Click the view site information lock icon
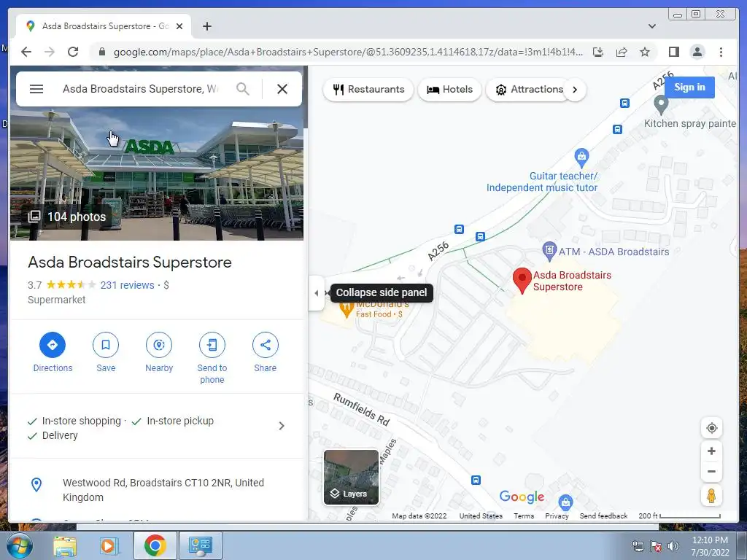Screen dimensions: 747x560 point(101,52)
